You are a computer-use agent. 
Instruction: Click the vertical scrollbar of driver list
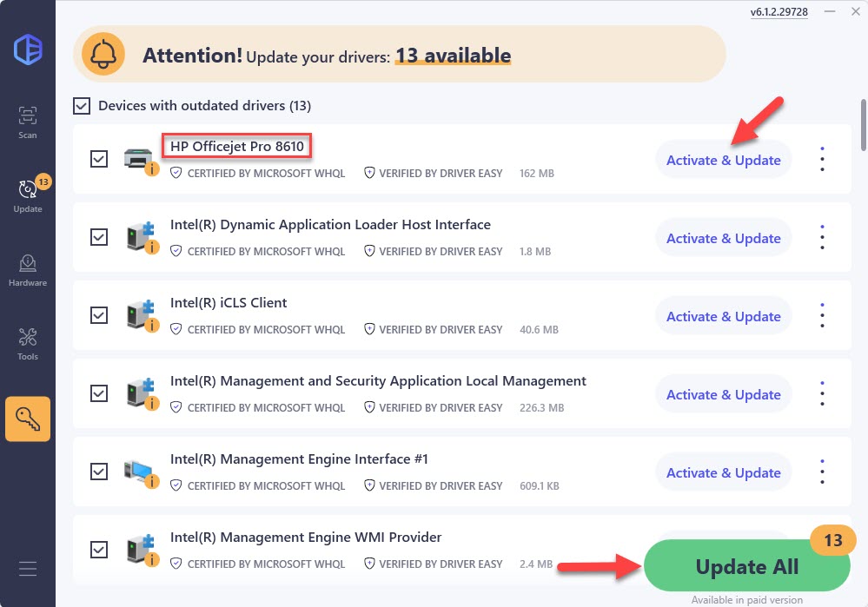click(862, 122)
